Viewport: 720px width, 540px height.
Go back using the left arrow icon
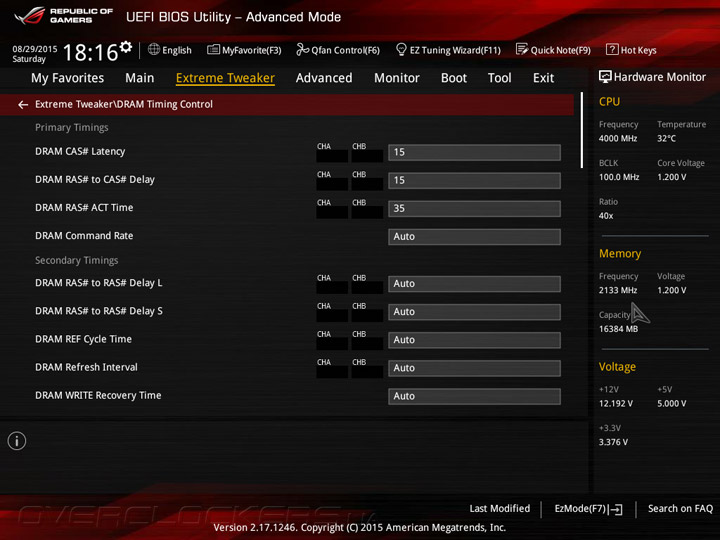[23, 105]
